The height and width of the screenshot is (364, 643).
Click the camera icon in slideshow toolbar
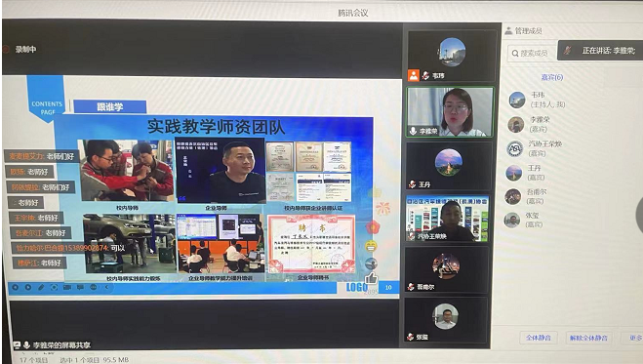pos(67,287)
